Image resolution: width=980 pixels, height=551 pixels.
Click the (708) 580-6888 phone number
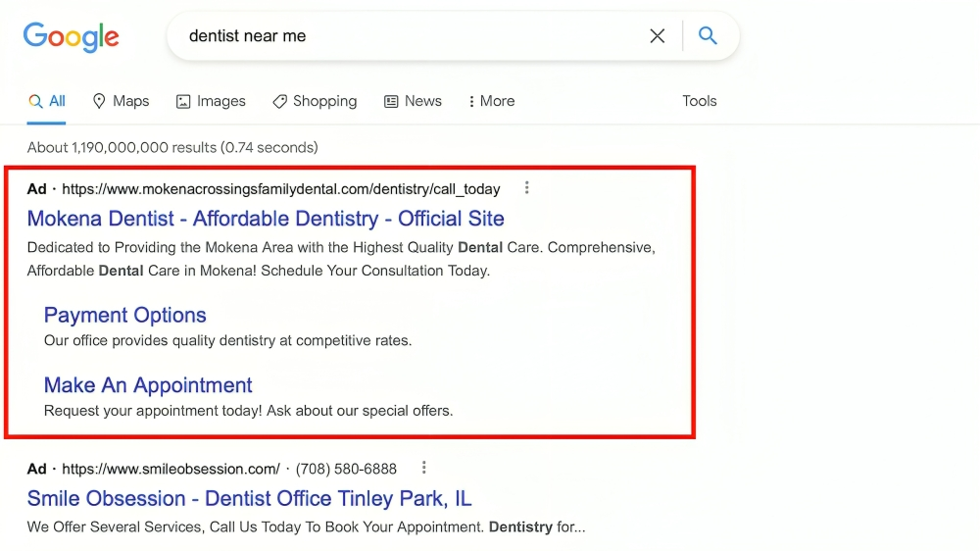(x=346, y=469)
